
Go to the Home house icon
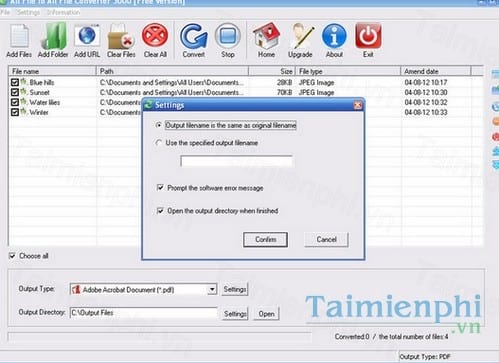266,36
